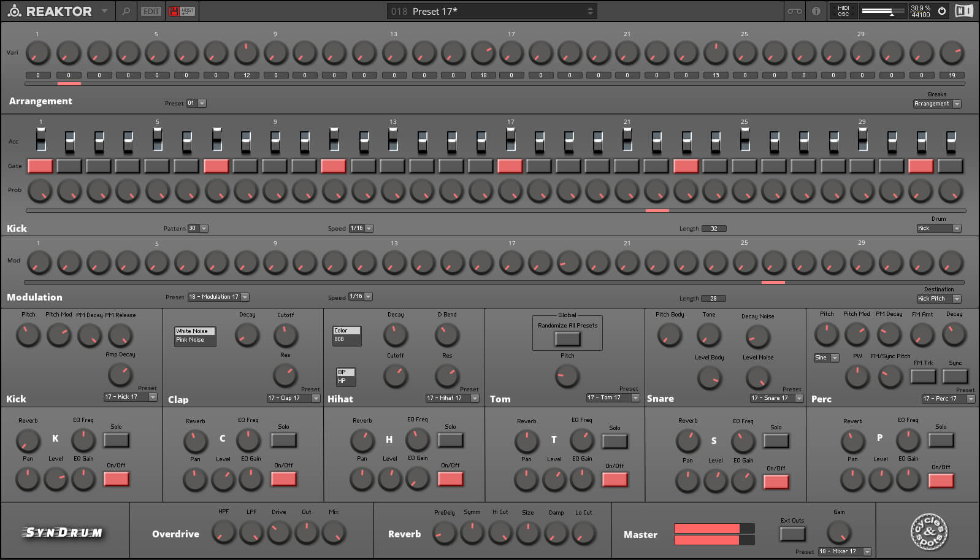Open the Destination Kick Pitch dropdown
Viewport: 980px width, 560px height.
938,299
